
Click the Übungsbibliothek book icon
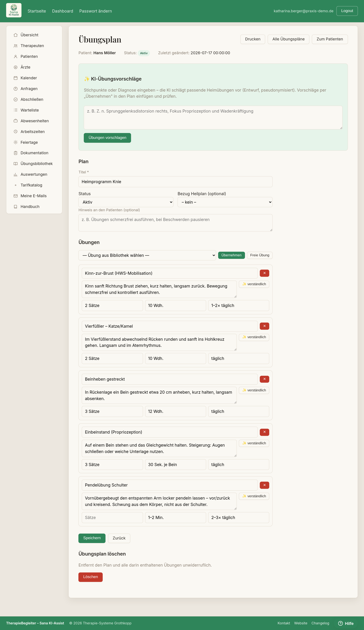click(x=15, y=164)
